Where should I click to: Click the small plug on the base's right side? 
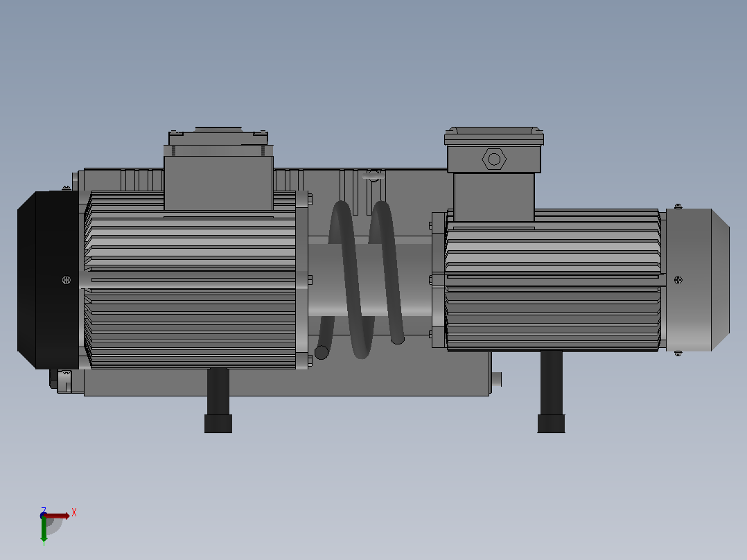[x=496, y=379]
